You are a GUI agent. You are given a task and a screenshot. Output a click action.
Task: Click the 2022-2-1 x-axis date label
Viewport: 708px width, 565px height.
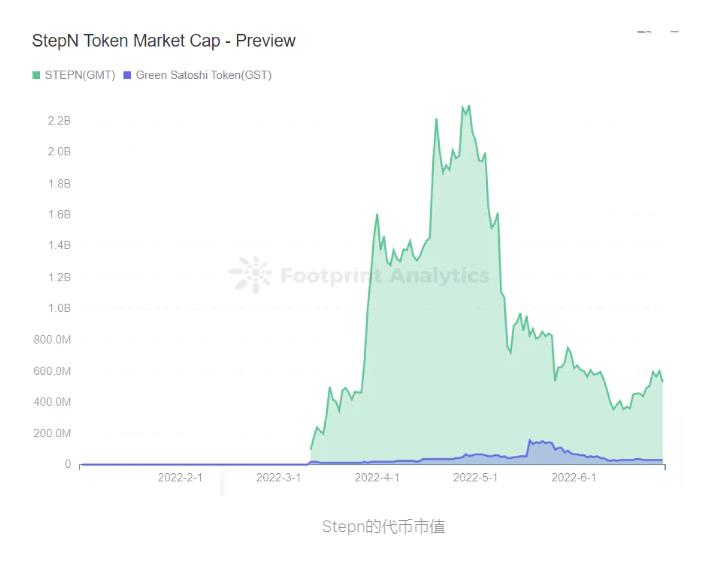click(x=180, y=478)
